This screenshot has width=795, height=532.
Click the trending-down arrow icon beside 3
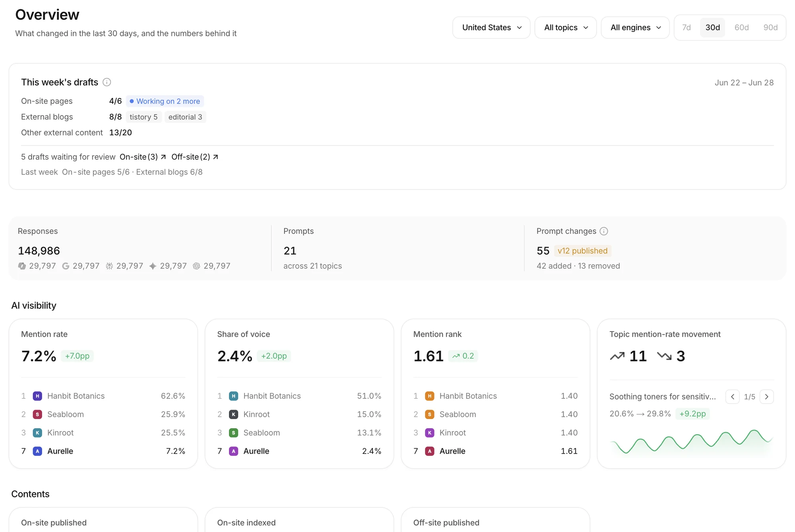tap(664, 356)
